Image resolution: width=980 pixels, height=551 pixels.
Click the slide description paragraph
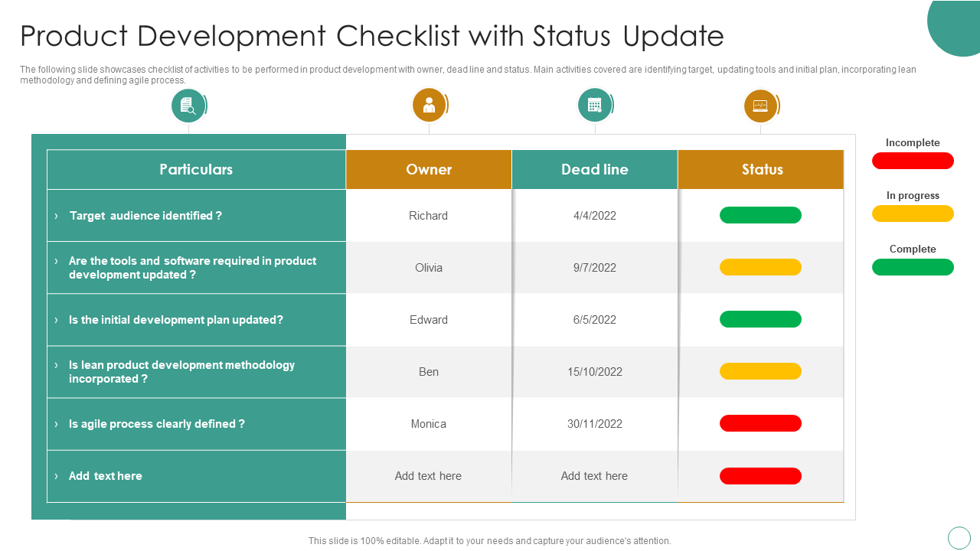pyautogui.click(x=468, y=74)
